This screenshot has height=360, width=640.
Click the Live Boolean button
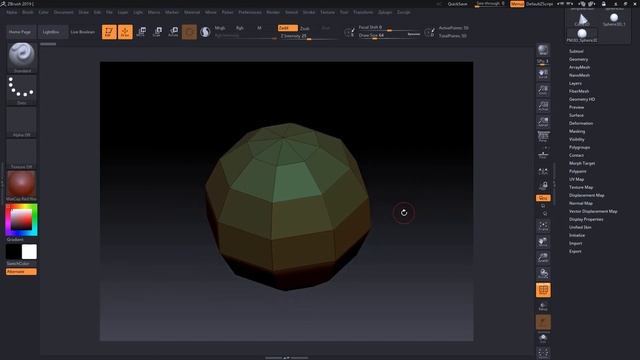pyautogui.click(x=83, y=32)
